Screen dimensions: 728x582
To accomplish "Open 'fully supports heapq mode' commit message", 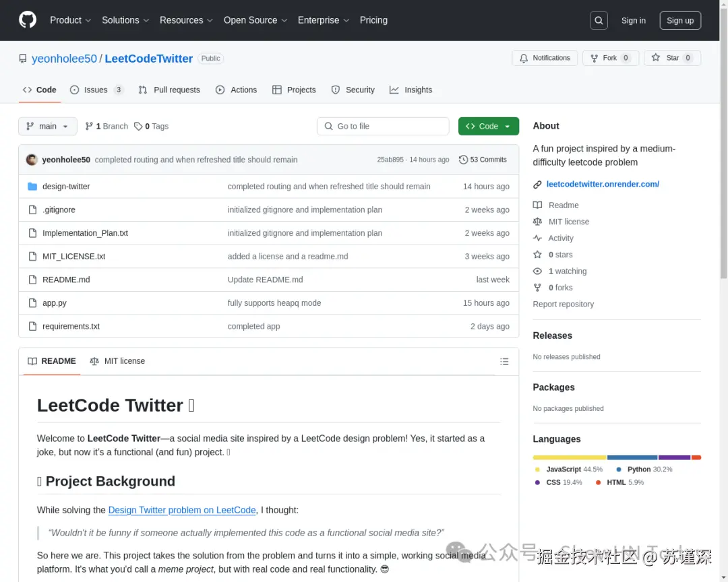I will pyautogui.click(x=274, y=303).
